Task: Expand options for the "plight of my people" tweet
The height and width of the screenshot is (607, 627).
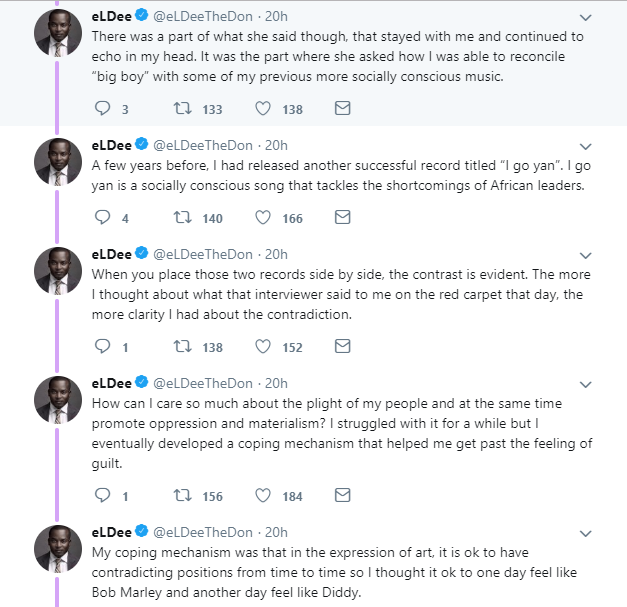Action: pos(586,383)
